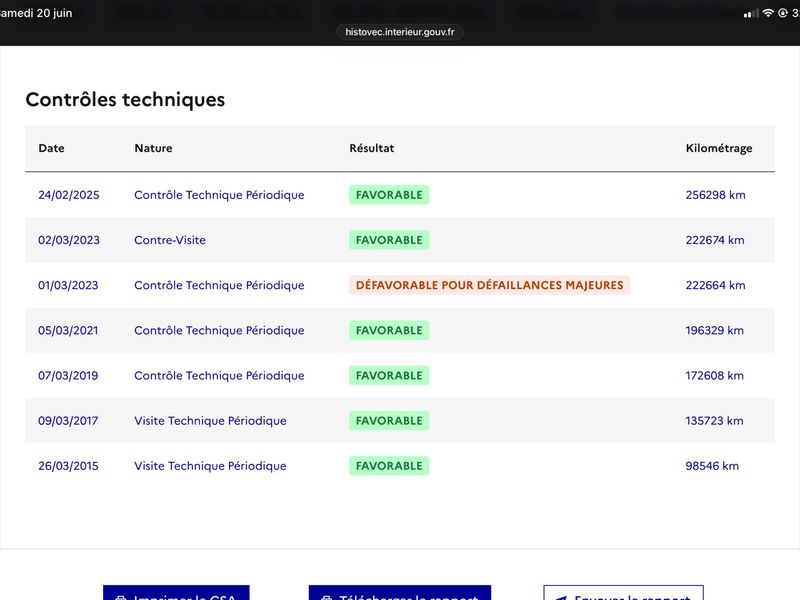
Task: Click 'Visite Technique Périodique' in the 26/03/2015 row
Action: 210,466
